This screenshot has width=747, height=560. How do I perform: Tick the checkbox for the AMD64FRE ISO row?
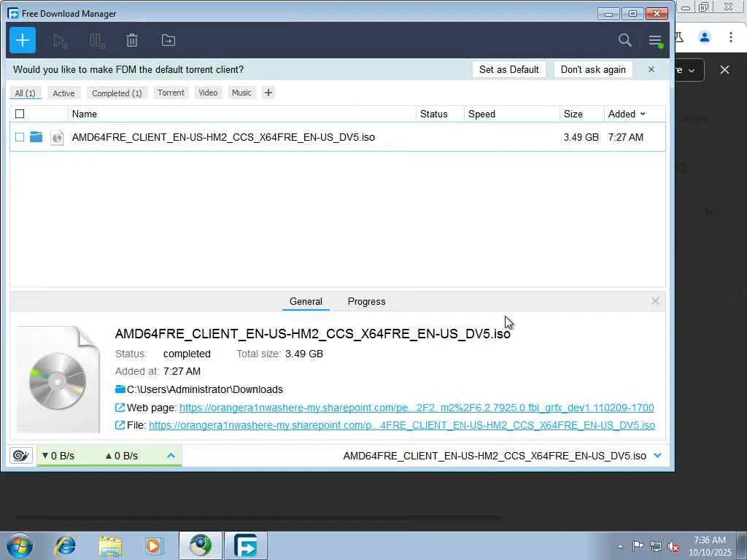click(x=20, y=137)
